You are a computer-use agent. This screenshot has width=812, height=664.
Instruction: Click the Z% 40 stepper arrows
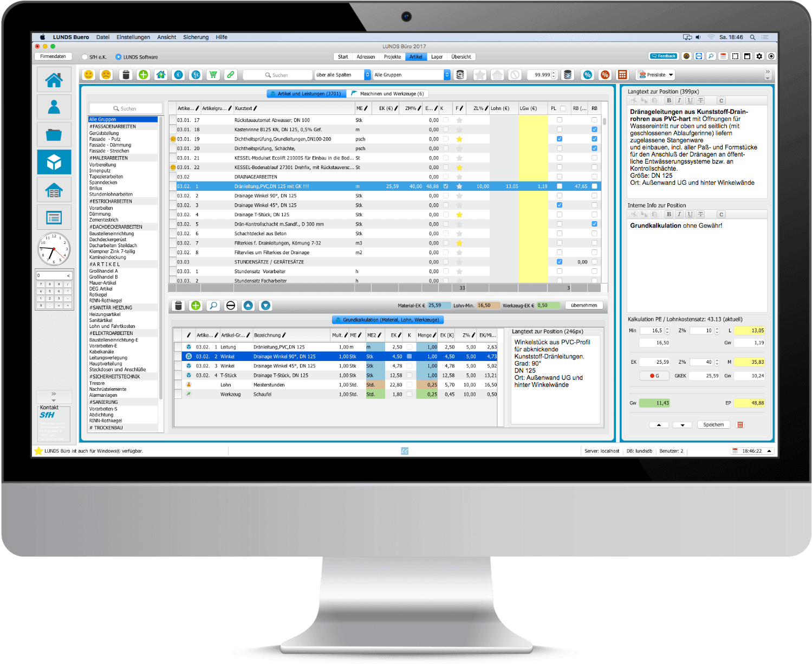click(717, 362)
